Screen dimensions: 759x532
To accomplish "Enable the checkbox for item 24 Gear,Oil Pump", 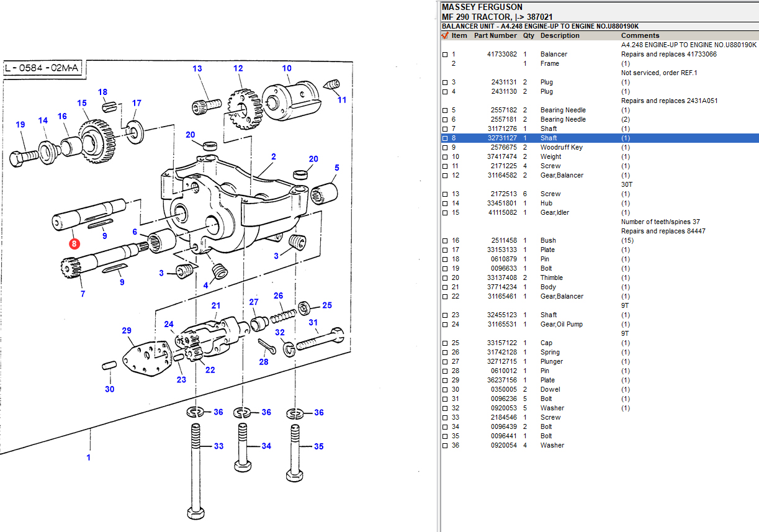I will [x=444, y=325].
